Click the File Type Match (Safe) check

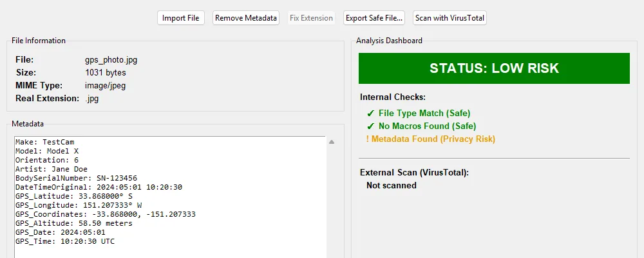(419, 113)
